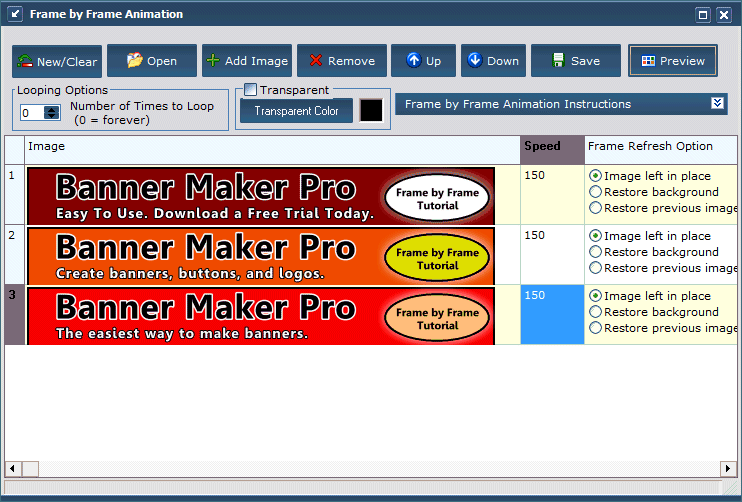The width and height of the screenshot is (742, 502).
Task: Click the horizontal scrollbar right arrow
Action: click(728, 469)
